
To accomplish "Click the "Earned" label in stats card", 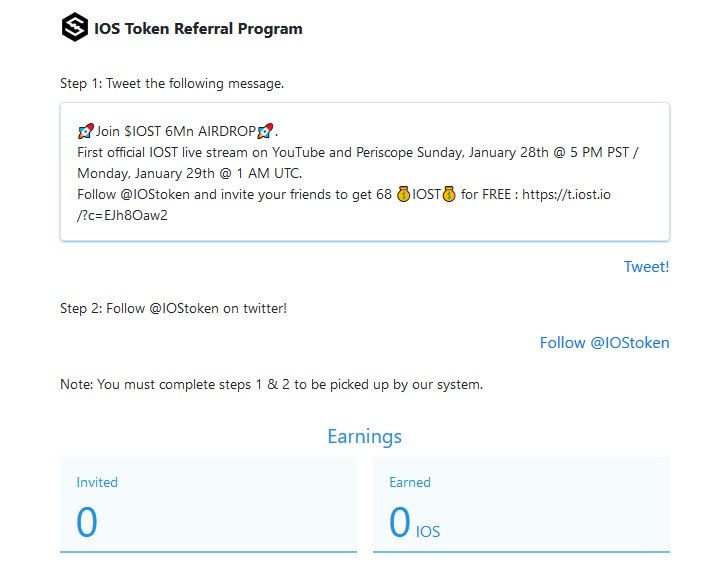I will (410, 482).
